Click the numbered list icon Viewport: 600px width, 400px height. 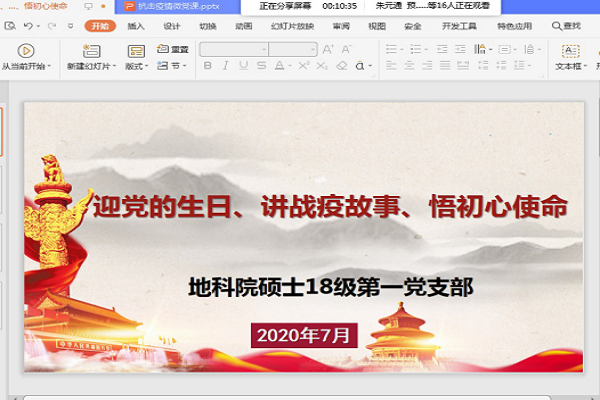point(415,49)
